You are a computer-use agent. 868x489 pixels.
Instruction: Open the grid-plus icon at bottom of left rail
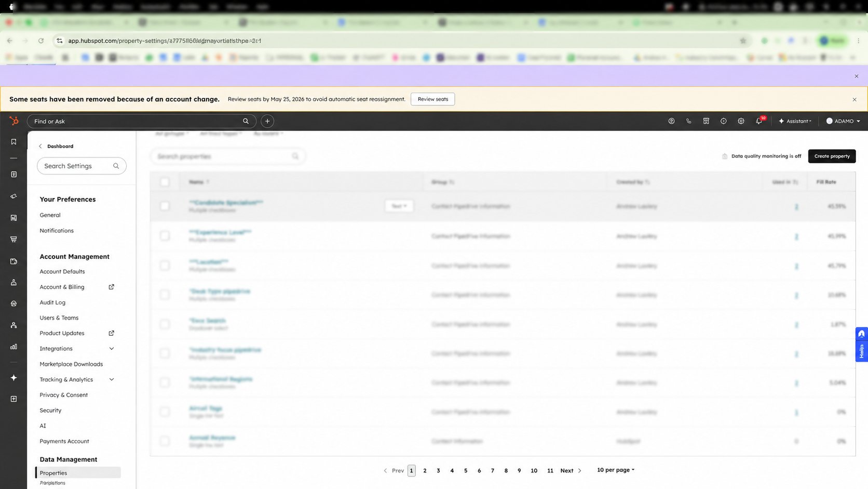(14, 399)
